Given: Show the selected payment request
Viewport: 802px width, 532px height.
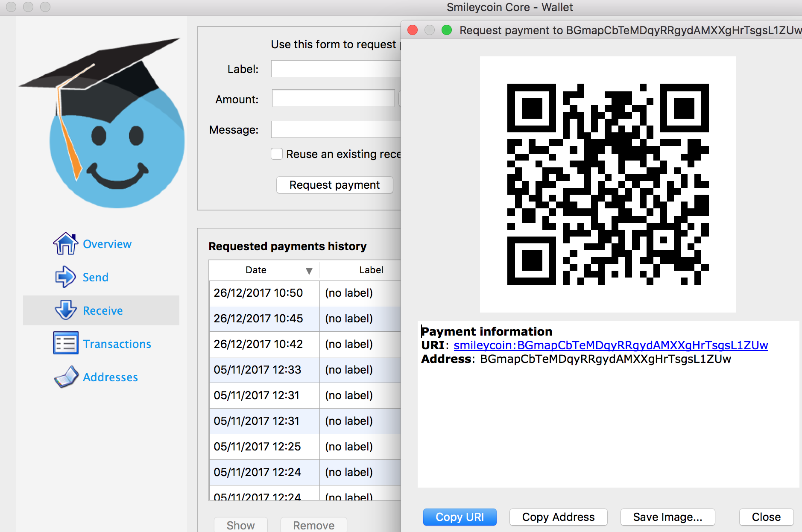Looking at the screenshot, I should 240,525.
